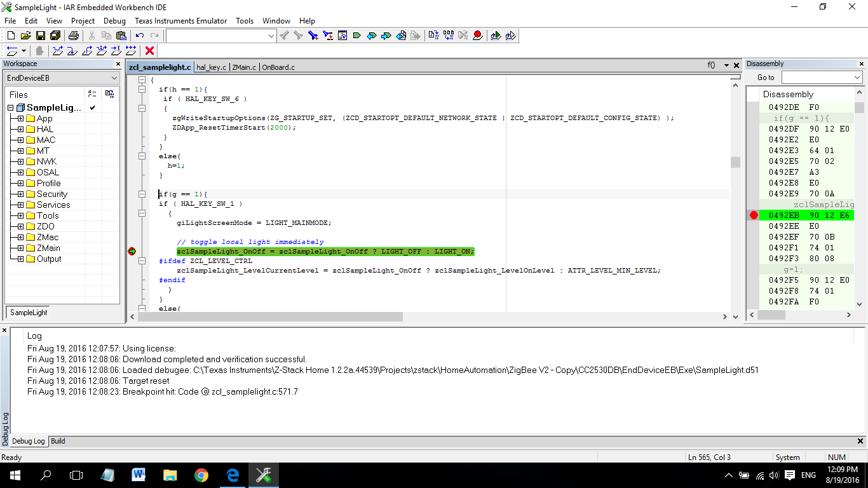Image resolution: width=868 pixels, height=488 pixels.
Task: Open Microsoft Word from the taskbar
Action: [x=139, y=475]
